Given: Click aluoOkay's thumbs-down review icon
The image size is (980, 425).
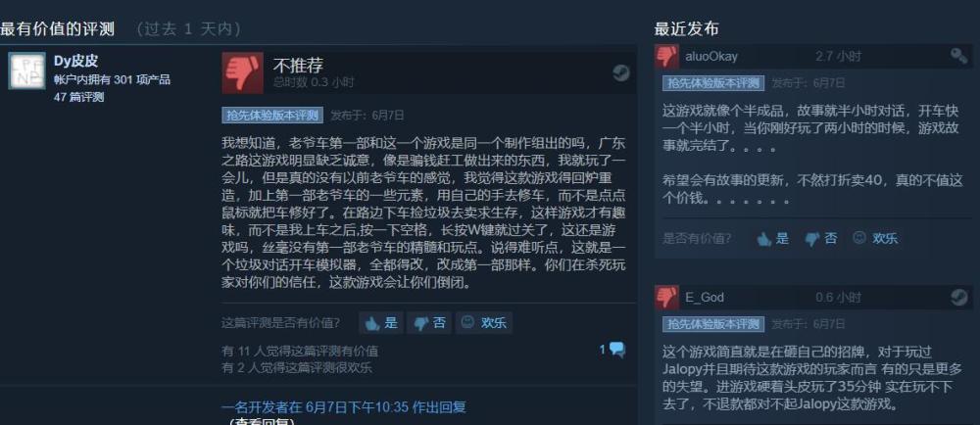Looking at the screenshot, I should pos(666,57).
